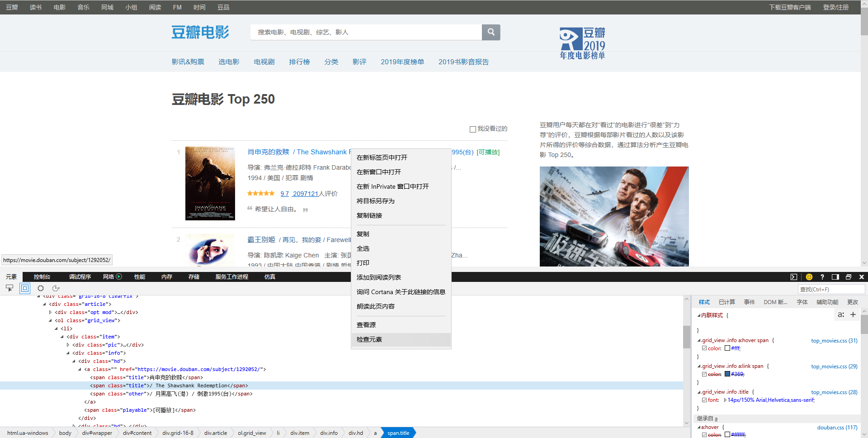Click the 豆瓣电影 logo
This screenshot has height=438, width=868.
[200, 32]
